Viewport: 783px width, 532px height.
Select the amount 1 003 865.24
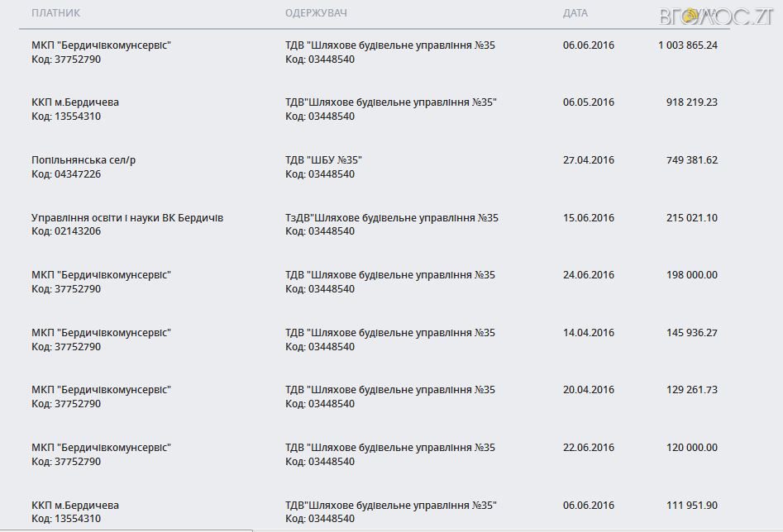click(688, 45)
